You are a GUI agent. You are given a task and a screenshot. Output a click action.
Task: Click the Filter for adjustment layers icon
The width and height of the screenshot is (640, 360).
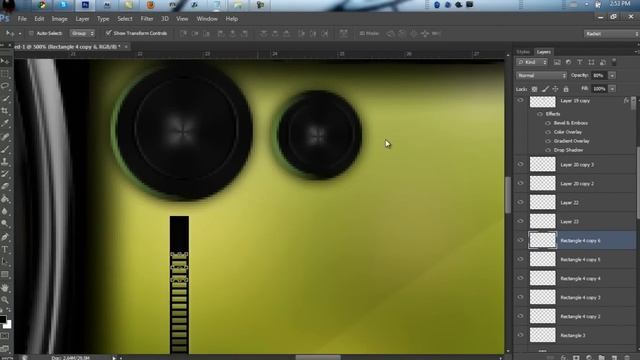(x=568, y=62)
